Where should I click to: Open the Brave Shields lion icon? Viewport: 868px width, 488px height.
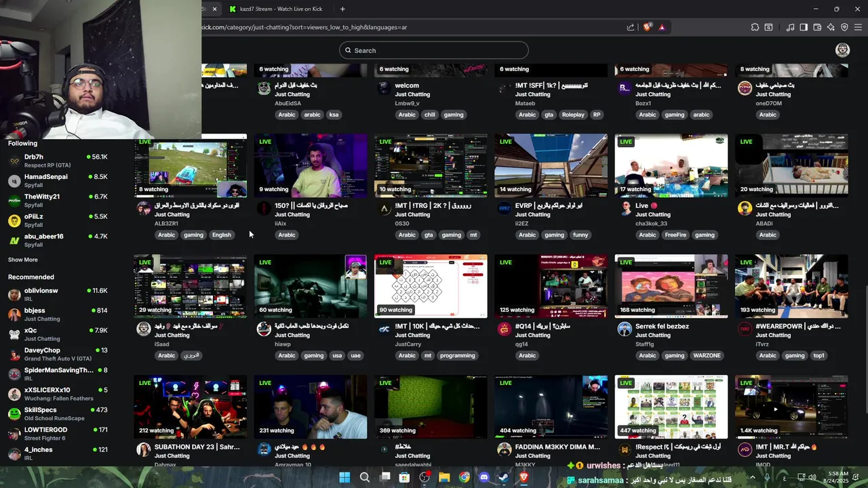(648, 27)
